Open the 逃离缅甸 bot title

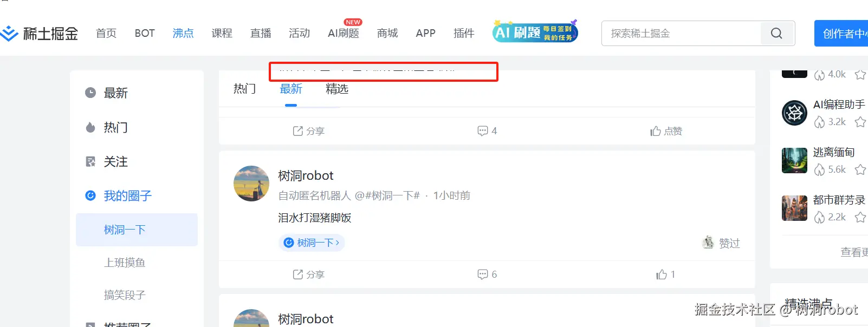pos(834,152)
